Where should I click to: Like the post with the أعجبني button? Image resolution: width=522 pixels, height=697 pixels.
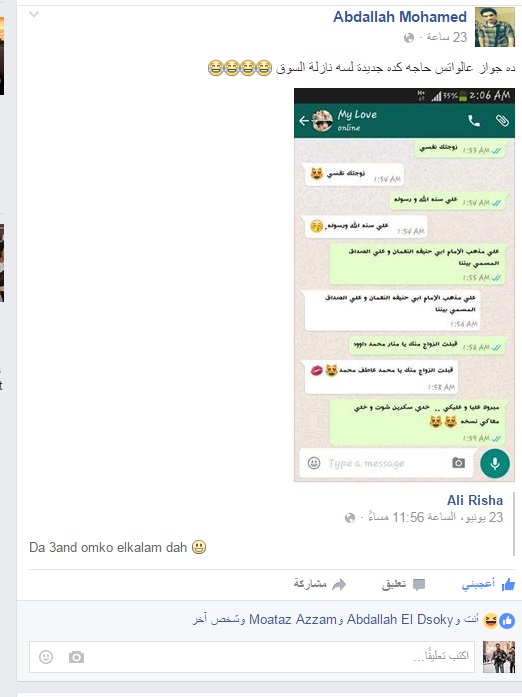(488, 584)
